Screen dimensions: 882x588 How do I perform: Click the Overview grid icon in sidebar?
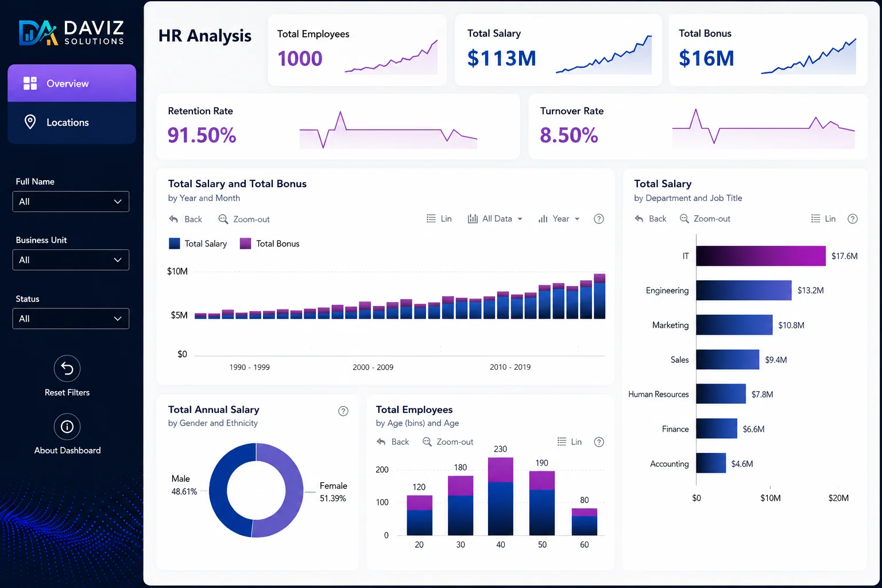[x=30, y=83]
